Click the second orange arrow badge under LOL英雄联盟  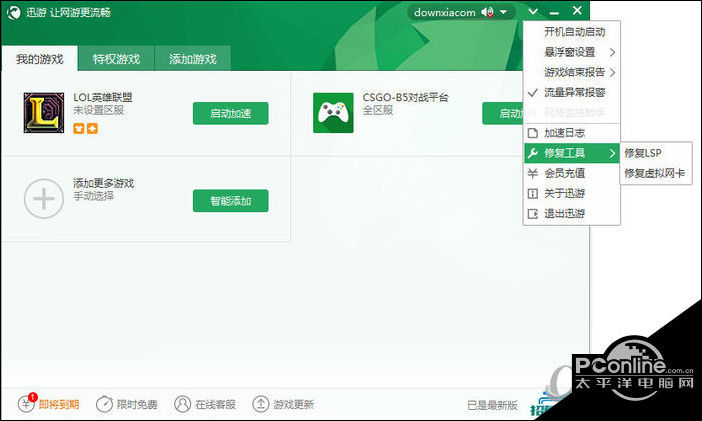(92, 129)
